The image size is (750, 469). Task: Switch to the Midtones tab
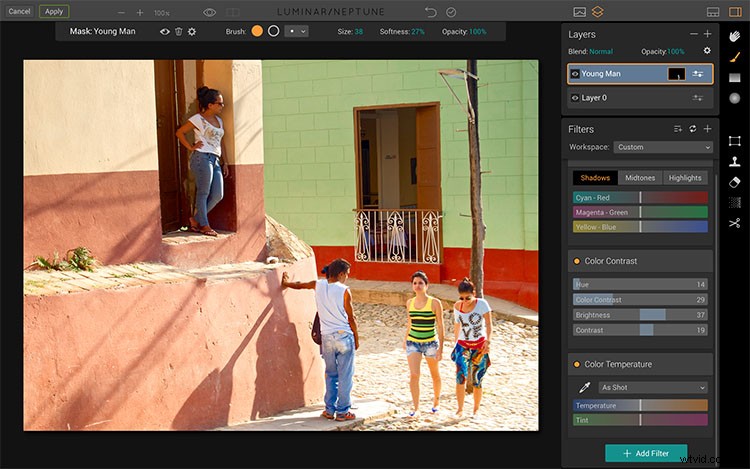640,178
